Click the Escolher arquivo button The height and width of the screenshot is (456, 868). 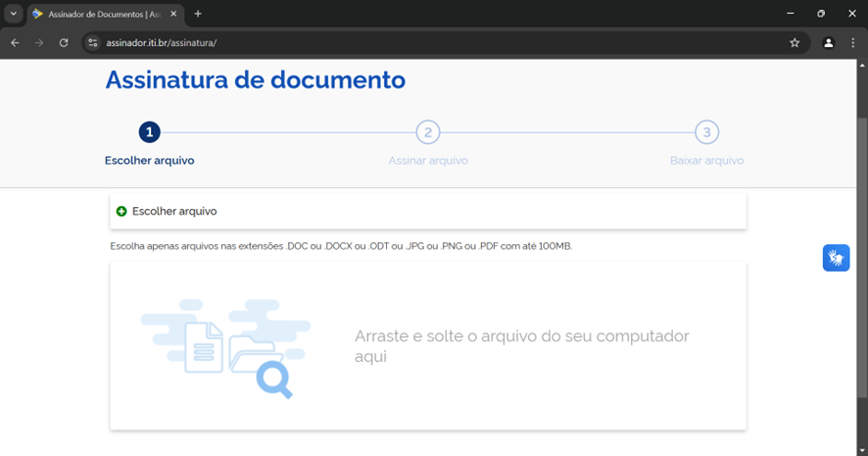point(174,211)
